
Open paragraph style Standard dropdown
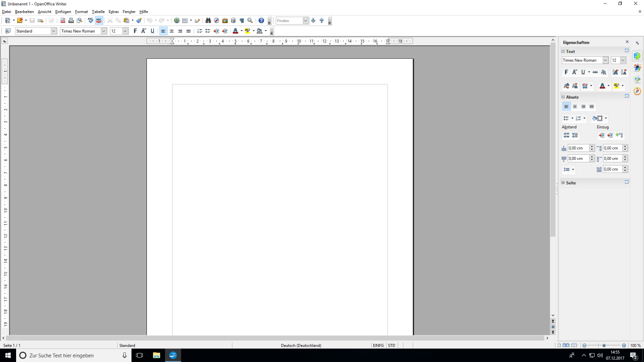tap(54, 31)
